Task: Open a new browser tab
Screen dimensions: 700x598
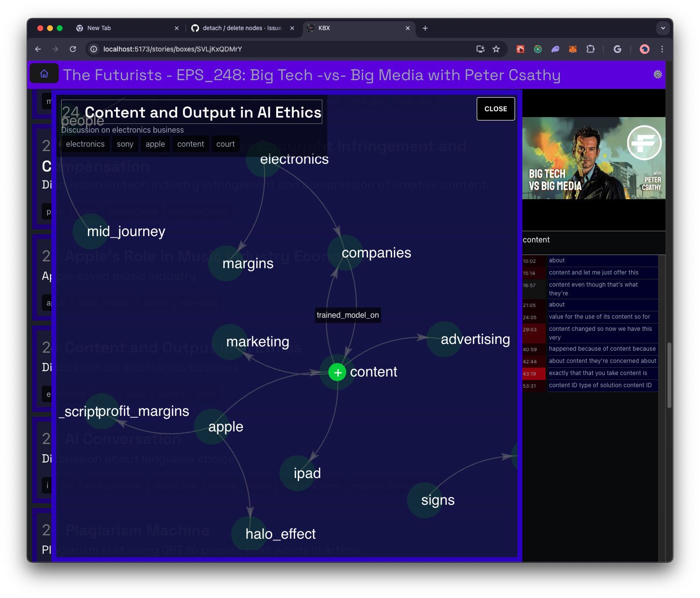Action: pyautogui.click(x=425, y=28)
